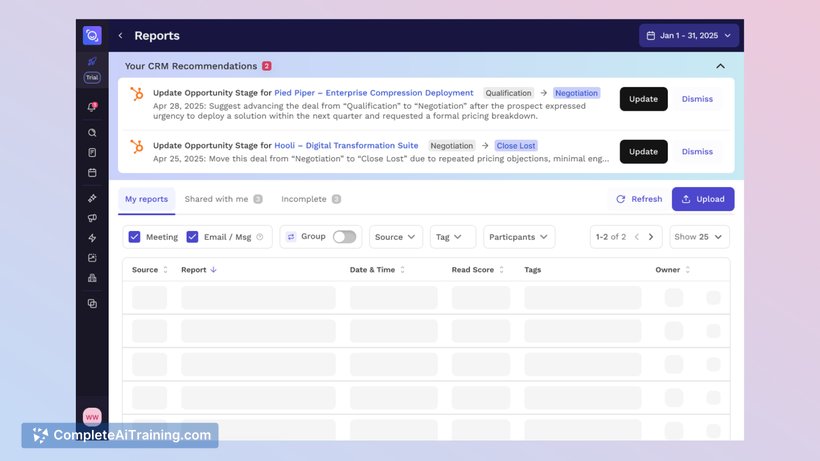
Task: Dismiss the Pied Piper recommendation
Action: [x=697, y=99]
